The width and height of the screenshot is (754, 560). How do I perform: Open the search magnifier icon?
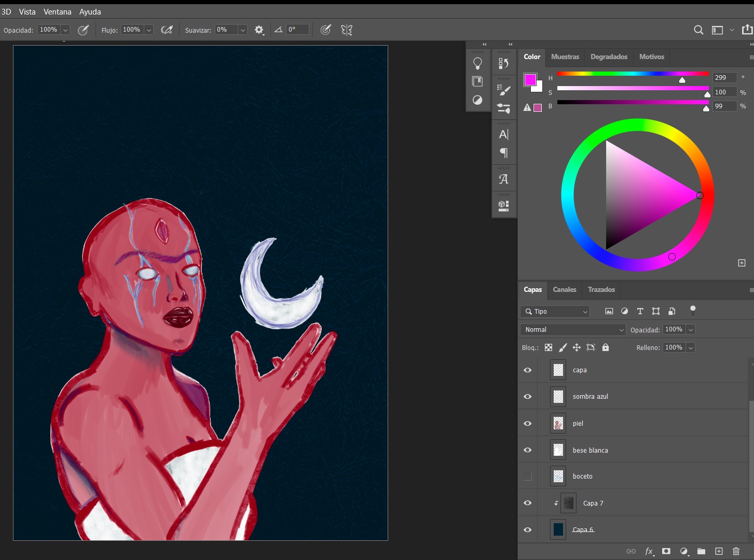pos(698,30)
